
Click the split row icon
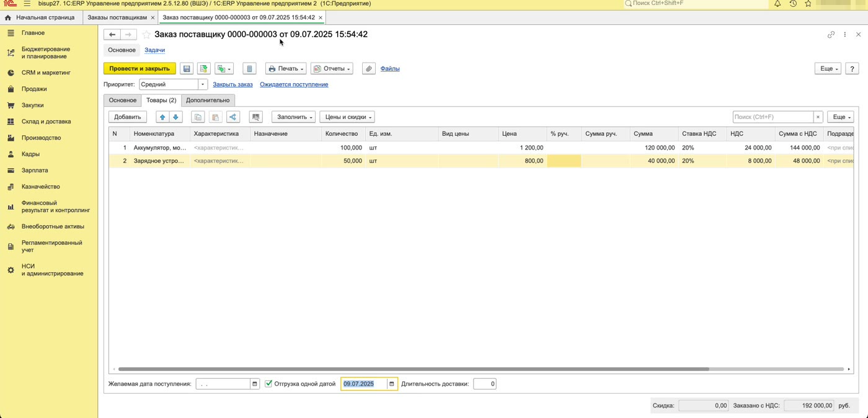tap(232, 117)
